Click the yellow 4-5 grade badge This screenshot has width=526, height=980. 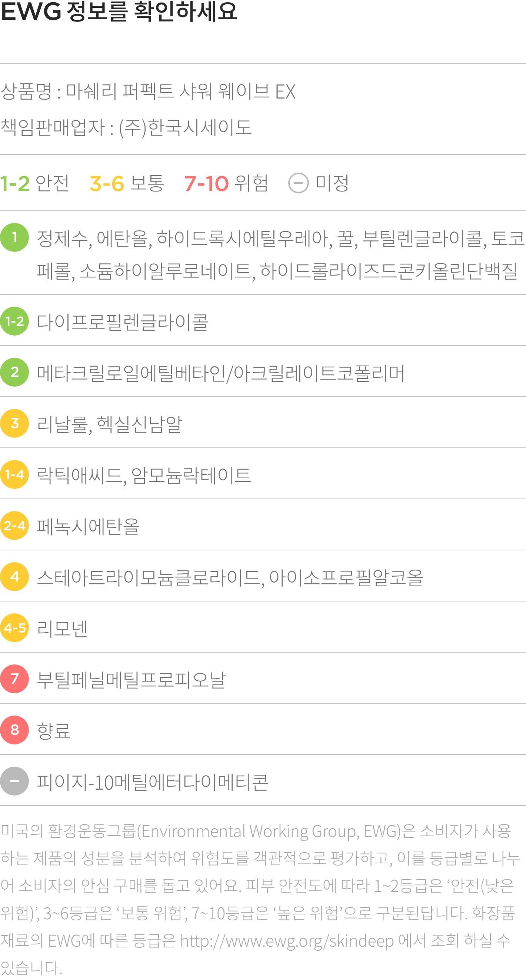click(x=14, y=628)
